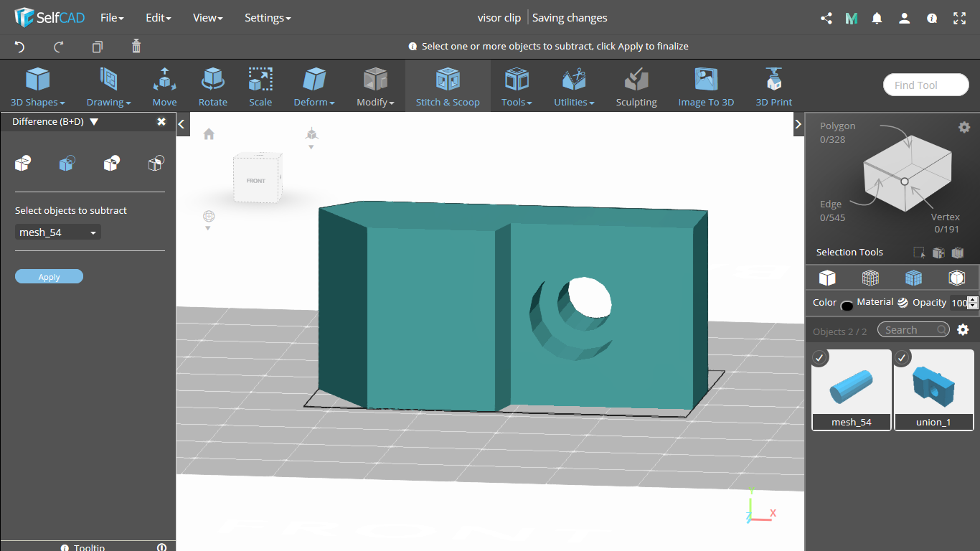This screenshot has width=980, height=551.
Task: Click the home view icon
Action: 209,134
